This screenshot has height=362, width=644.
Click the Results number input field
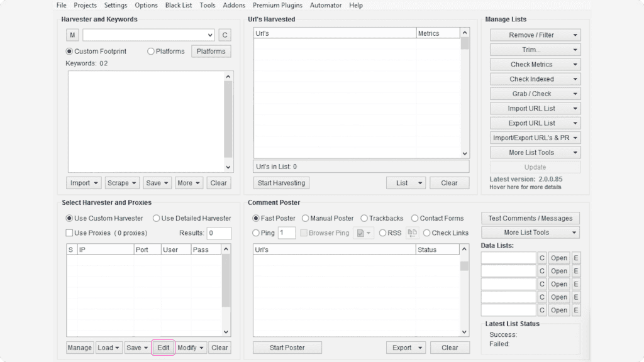click(x=219, y=233)
